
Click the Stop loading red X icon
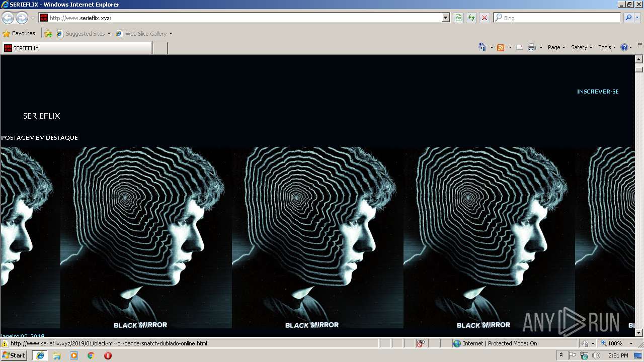tap(485, 18)
